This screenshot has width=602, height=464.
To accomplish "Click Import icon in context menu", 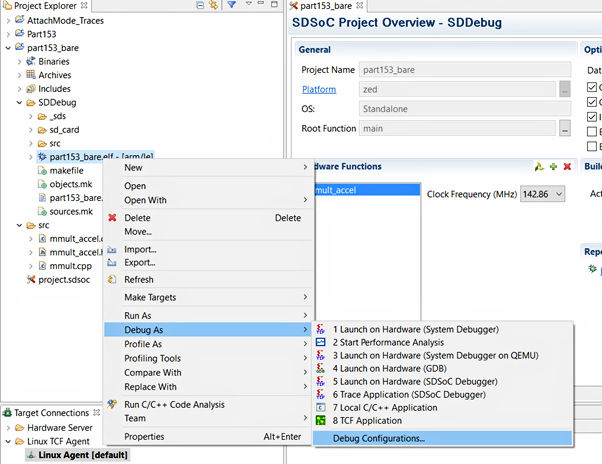I will (112, 250).
